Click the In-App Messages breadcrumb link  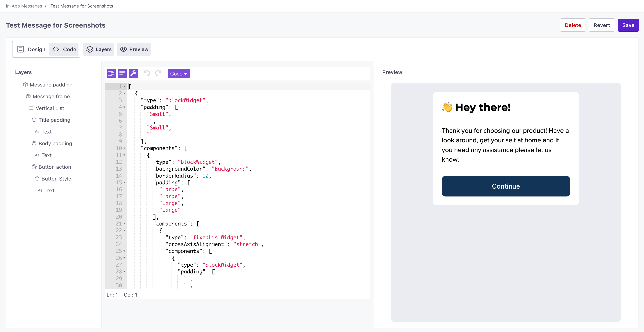[24, 6]
